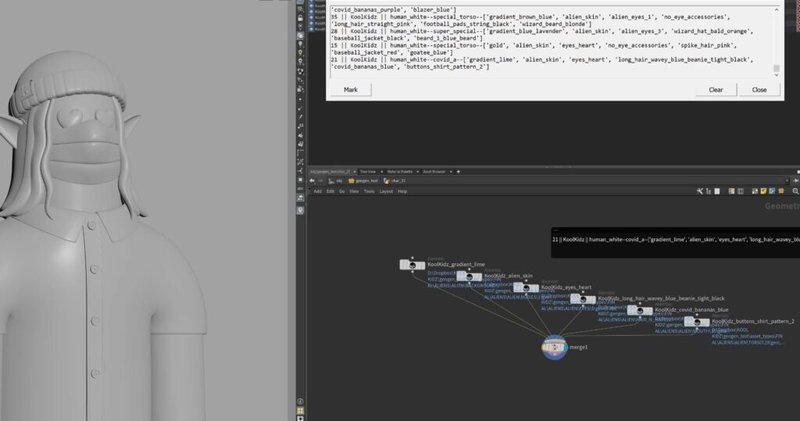Image resolution: width=800 pixels, height=421 pixels.
Task: Click the yellow sticky note icon
Action: [763, 191]
